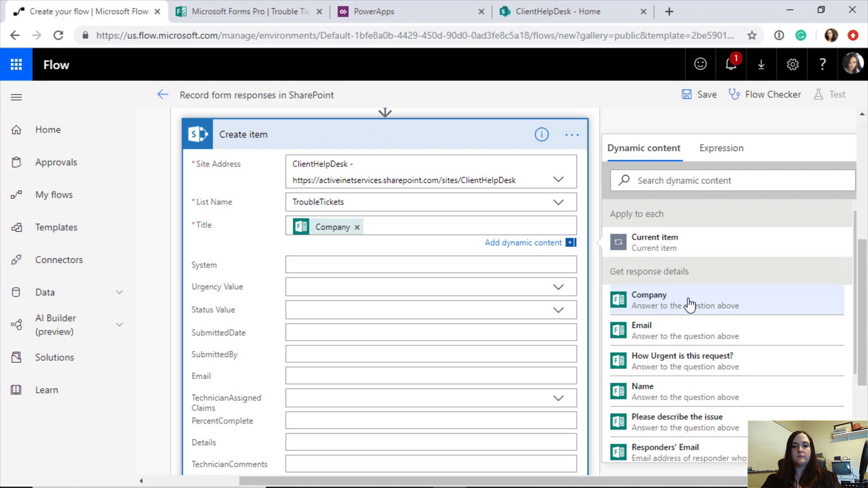
Task: Switch to the Microsoft Forms Pro tab
Action: [x=250, y=12]
